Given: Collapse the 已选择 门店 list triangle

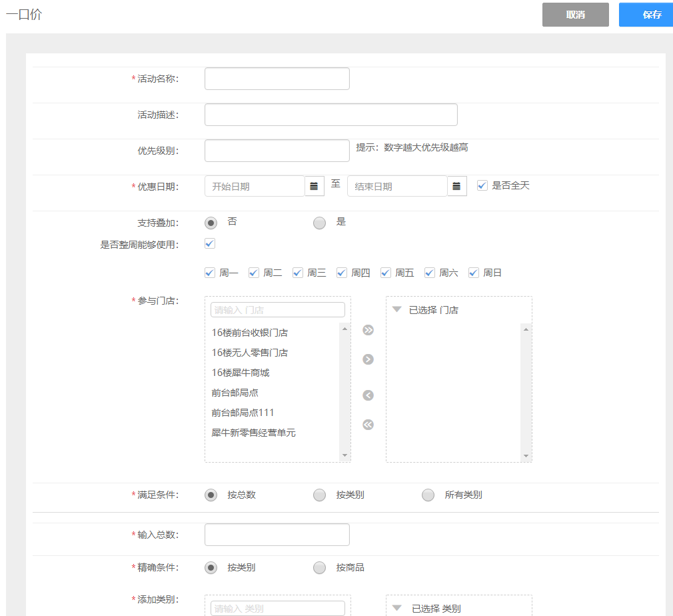Looking at the screenshot, I should click(x=397, y=309).
